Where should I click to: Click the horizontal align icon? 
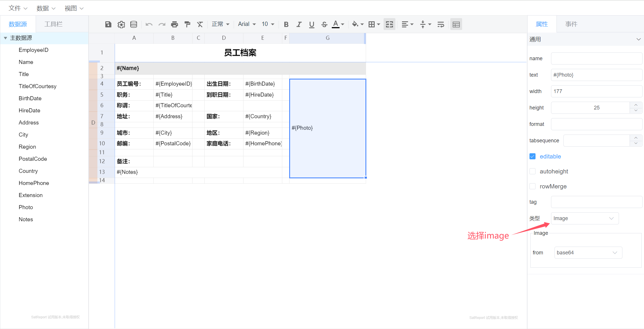405,24
